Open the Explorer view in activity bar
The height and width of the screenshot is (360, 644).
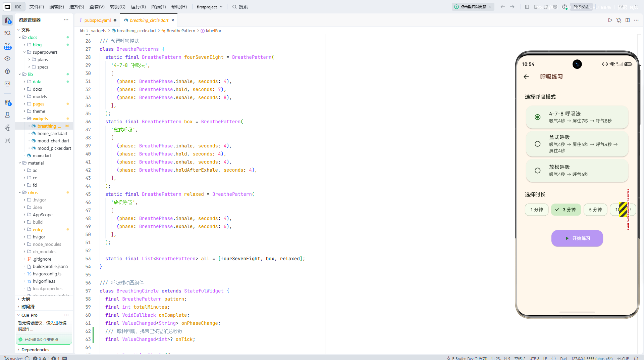7,20
